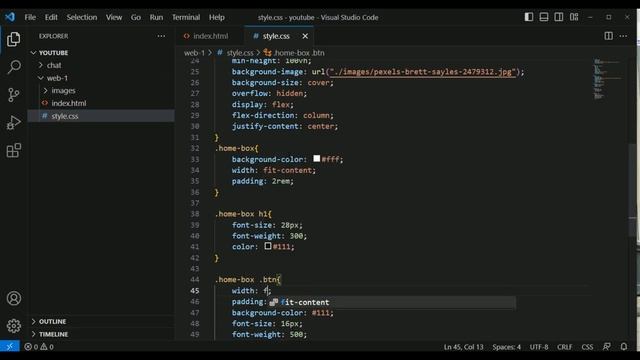
Task: Open index.html in the explorer tree
Action: pyautogui.click(x=102, y=103)
